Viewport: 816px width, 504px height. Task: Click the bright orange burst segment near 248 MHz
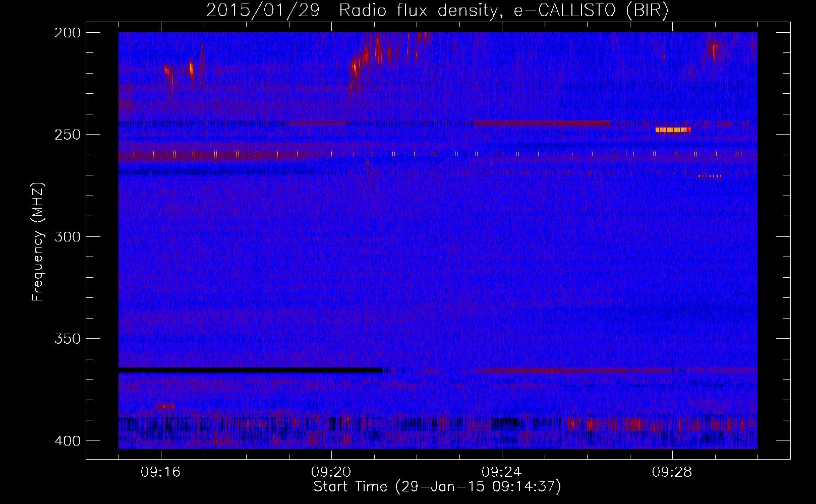tap(673, 130)
